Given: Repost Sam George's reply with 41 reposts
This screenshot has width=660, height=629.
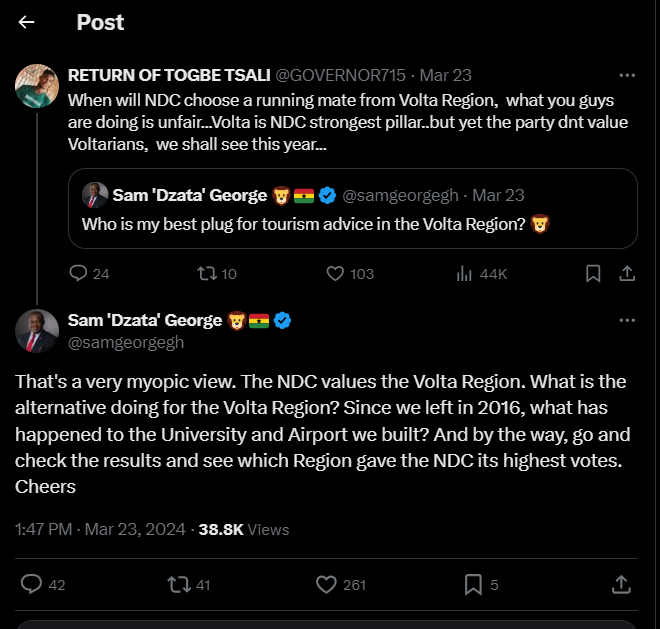Looking at the screenshot, I should point(178,584).
